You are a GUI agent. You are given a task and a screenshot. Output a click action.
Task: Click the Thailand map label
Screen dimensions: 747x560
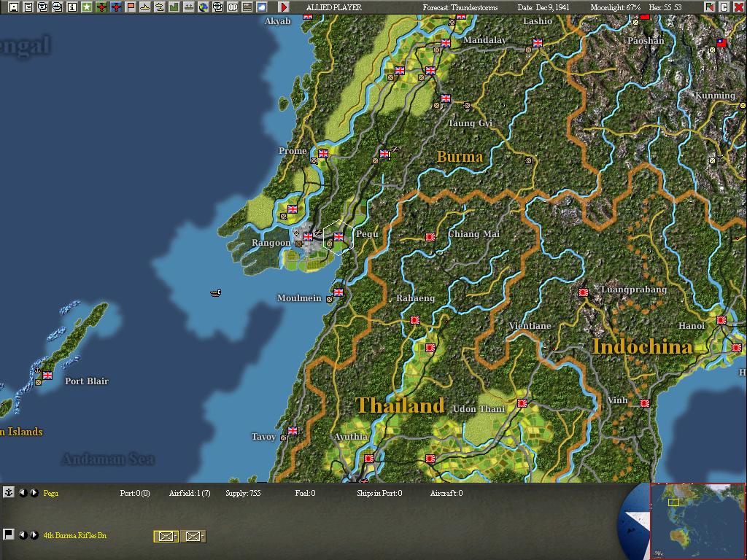[x=400, y=405]
